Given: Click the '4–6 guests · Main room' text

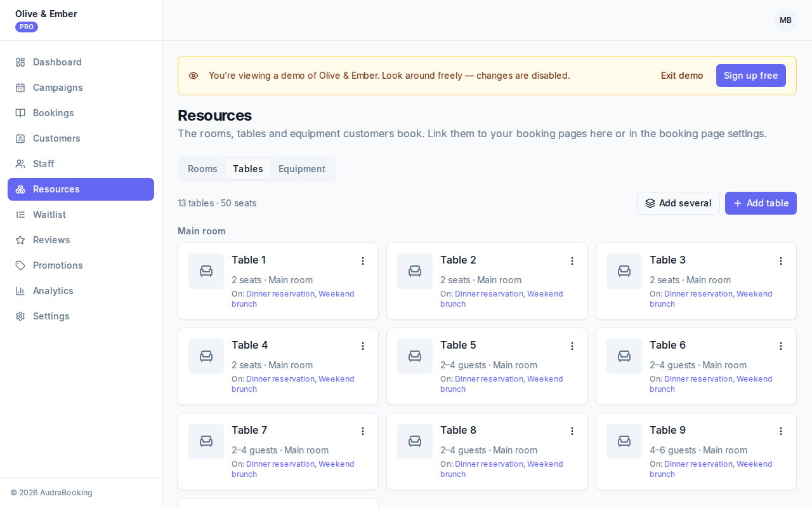Looking at the screenshot, I should pyautogui.click(x=698, y=450).
